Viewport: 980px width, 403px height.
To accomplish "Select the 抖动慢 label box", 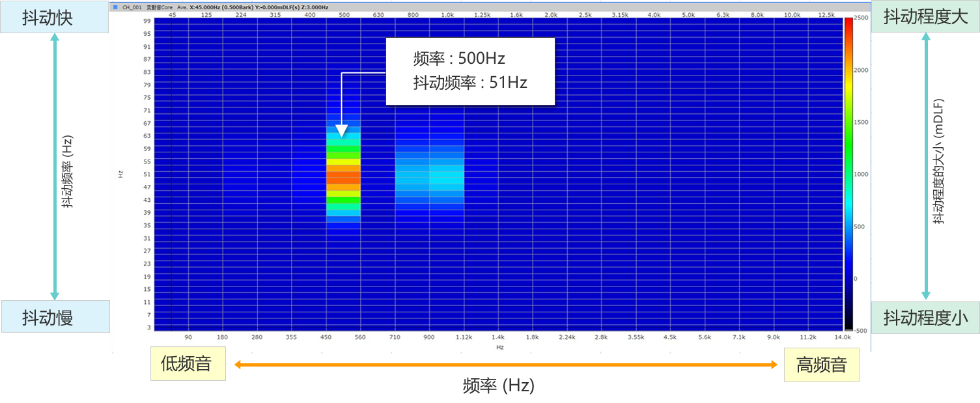I will click(55, 318).
